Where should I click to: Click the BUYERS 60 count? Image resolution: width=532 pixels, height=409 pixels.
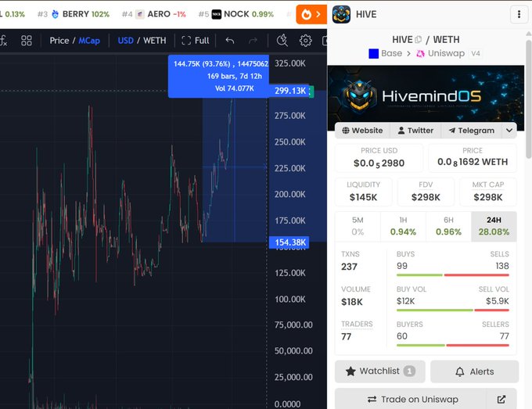[402, 336]
